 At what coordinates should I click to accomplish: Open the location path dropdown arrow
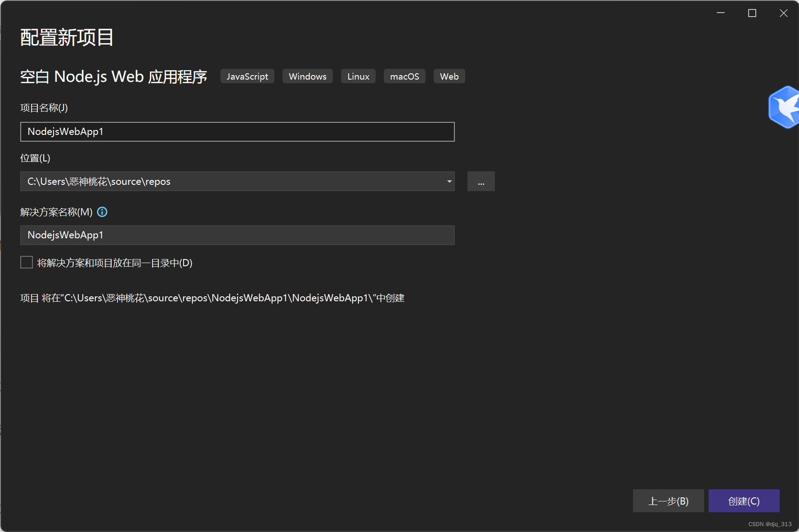pyautogui.click(x=449, y=181)
